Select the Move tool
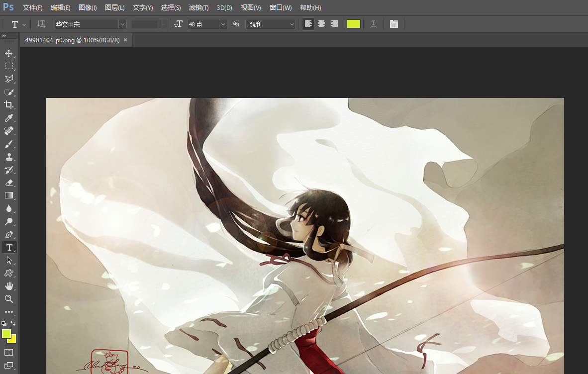Image resolution: width=588 pixels, height=374 pixels. pos(8,53)
